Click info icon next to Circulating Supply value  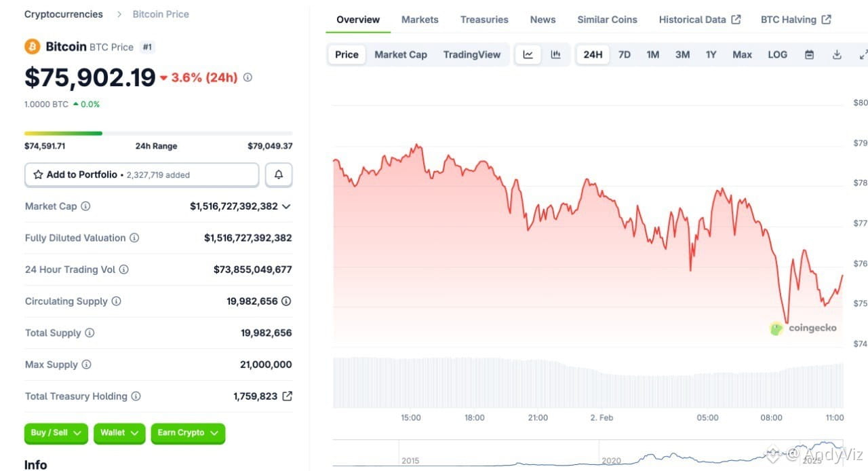[x=286, y=301]
